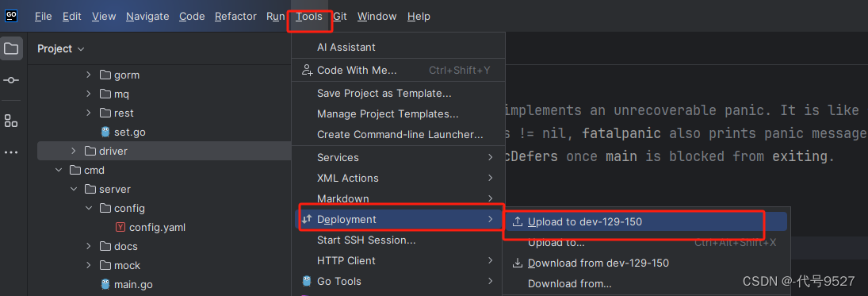868x296 pixels.
Task: Open the Project tool window folder icon
Action: [11, 48]
